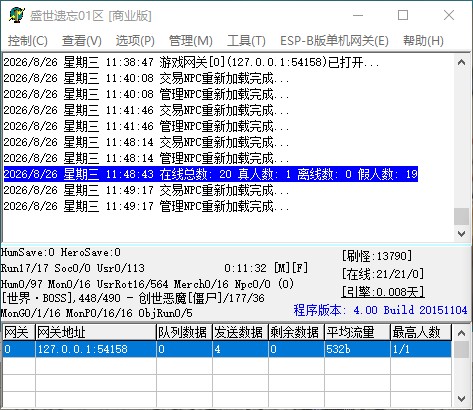
Task: Click the 网关地址 column header
Action: point(96,332)
